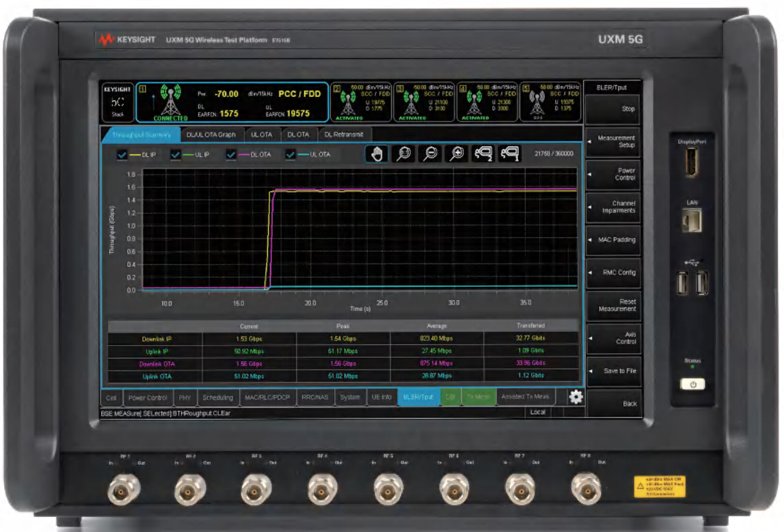The image size is (784, 532).
Task: Open the UL OTA tab
Action: (x=262, y=135)
